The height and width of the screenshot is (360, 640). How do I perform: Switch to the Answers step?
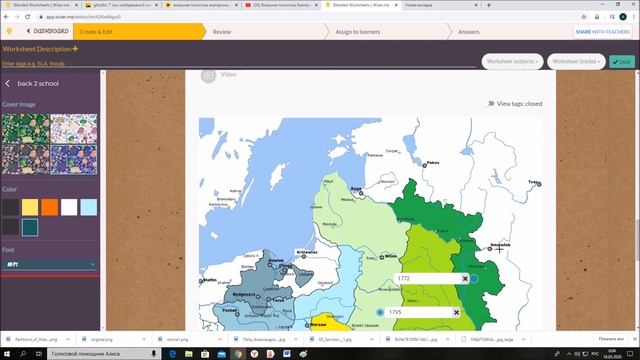point(469,32)
